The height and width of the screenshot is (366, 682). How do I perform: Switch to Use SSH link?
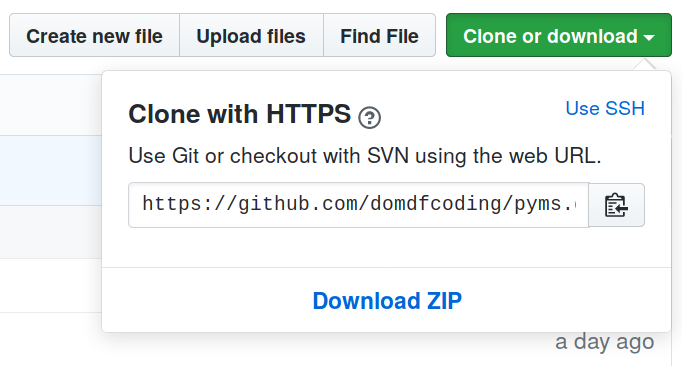(605, 108)
